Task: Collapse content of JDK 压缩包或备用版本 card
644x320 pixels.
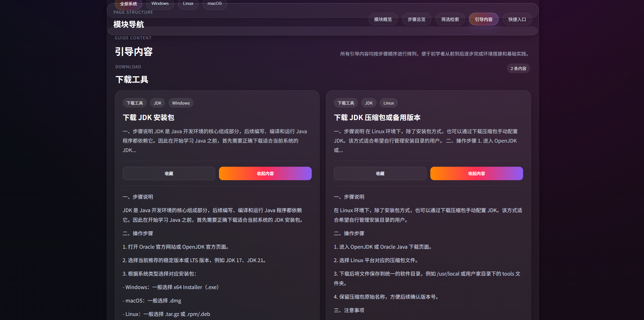Action: (477, 174)
